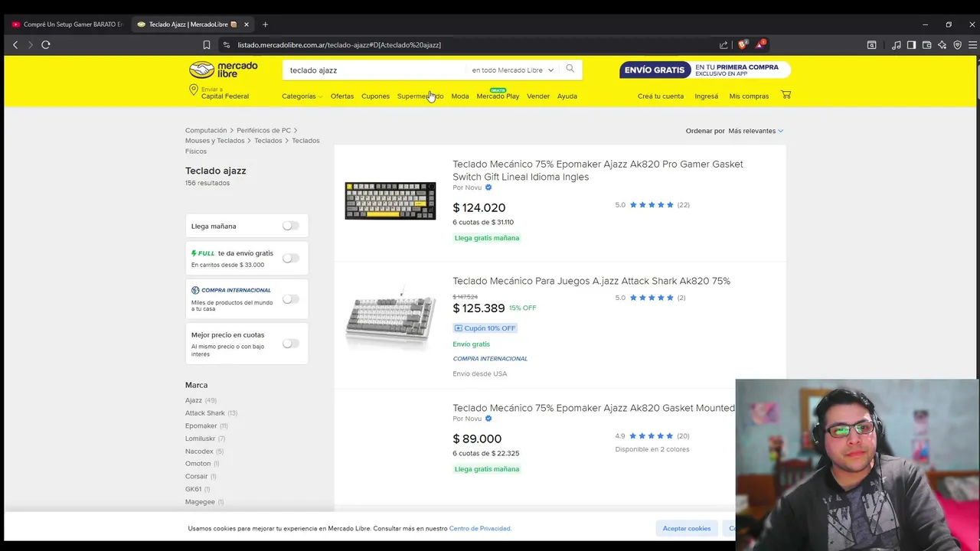980x551 pixels.
Task: Open Brave Rewards triangle icon
Action: (x=760, y=44)
